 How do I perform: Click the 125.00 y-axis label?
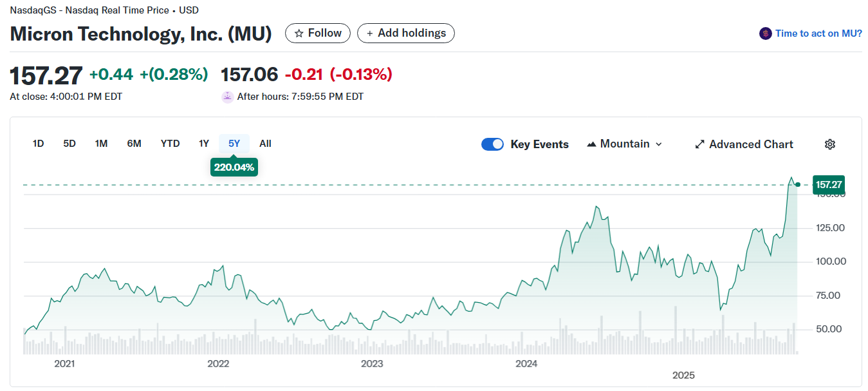tap(831, 228)
